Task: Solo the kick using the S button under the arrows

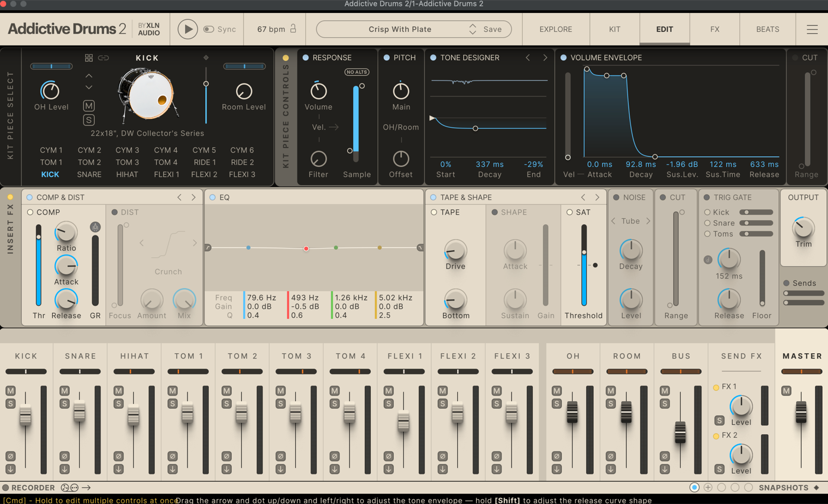Action: [x=89, y=120]
